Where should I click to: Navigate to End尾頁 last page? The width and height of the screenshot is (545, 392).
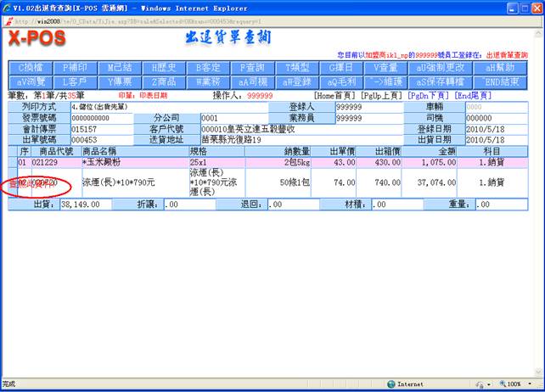[473, 96]
